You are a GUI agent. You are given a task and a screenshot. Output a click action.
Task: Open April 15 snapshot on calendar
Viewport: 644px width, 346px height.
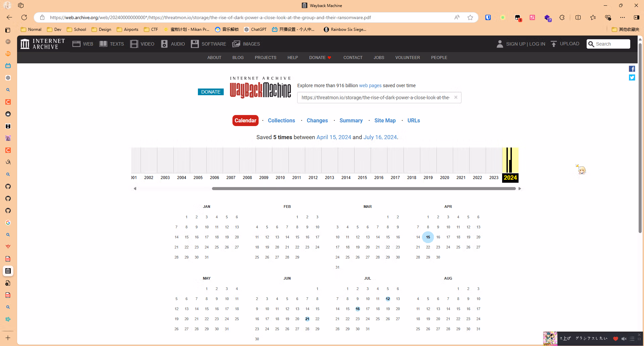click(428, 237)
